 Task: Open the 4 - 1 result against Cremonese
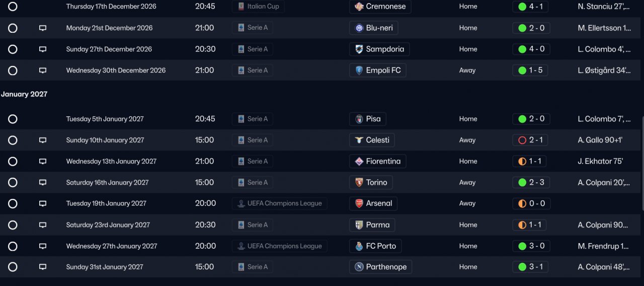pyautogui.click(x=531, y=7)
